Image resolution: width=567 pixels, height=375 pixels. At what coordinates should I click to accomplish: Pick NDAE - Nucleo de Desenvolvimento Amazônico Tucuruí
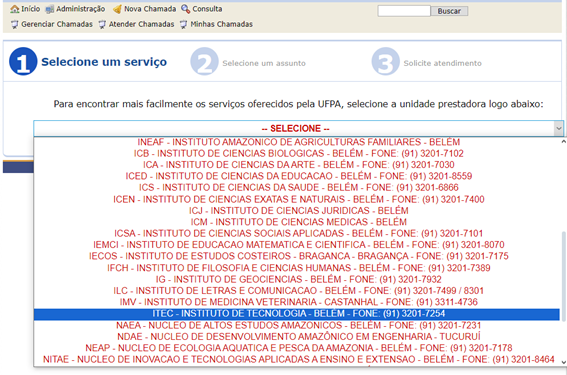297,336
